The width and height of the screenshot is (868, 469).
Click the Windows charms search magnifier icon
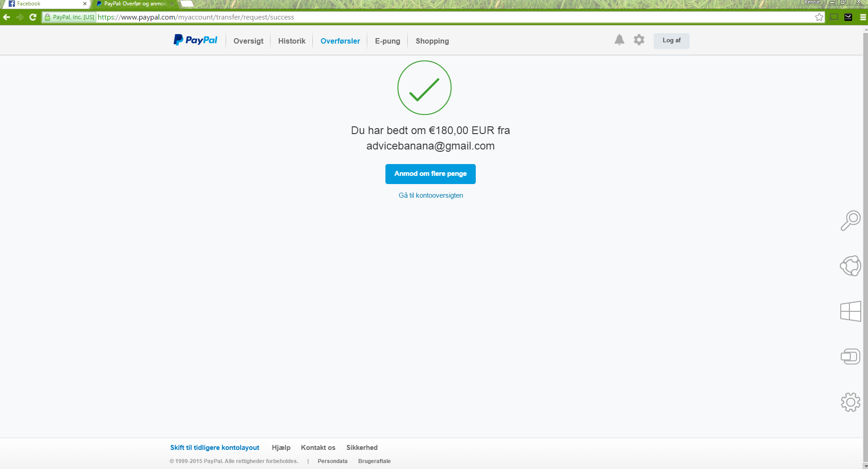(x=850, y=220)
